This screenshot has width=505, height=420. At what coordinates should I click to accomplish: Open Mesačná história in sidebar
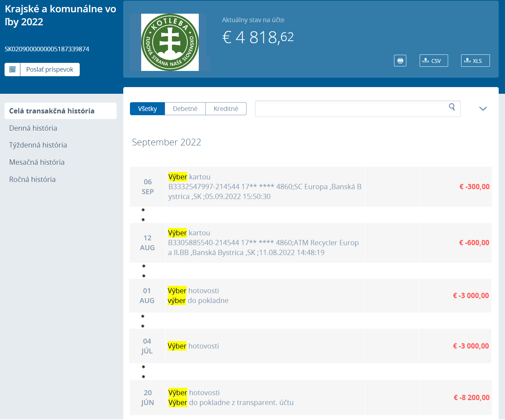click(x=37, y=162)
